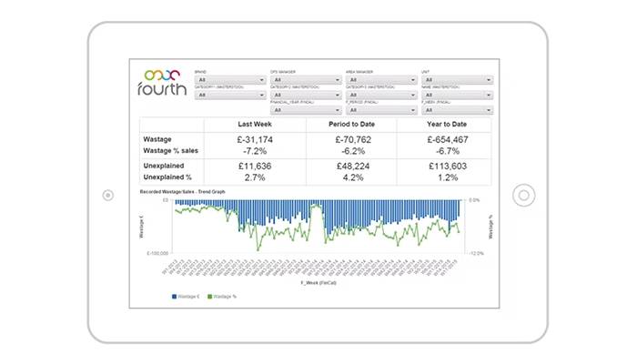The image size is (637, 364).
Task: Expand Category2 (Masterstock) filter
Action: pos(307,96)
